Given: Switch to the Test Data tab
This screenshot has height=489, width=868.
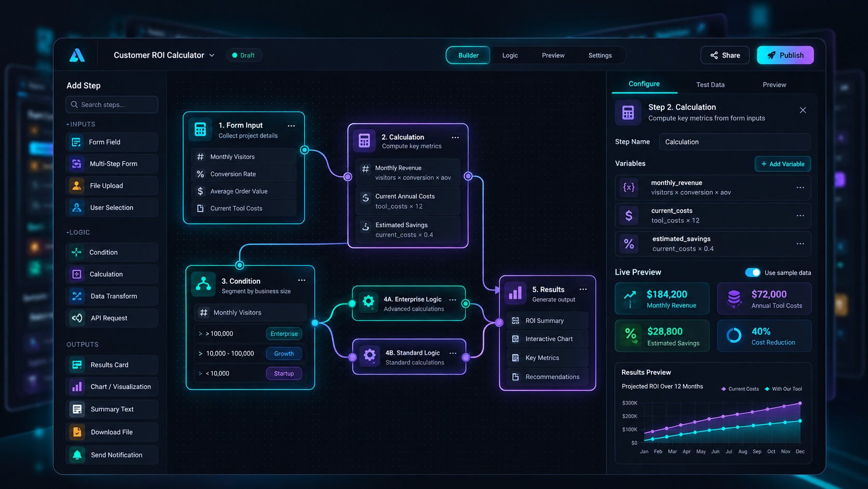Looking at the screenshot, I should [710, 85].
